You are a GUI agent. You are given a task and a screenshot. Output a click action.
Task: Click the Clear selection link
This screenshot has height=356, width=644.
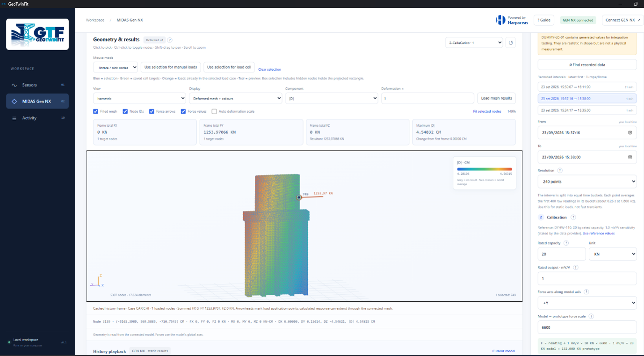click(269, 69)
